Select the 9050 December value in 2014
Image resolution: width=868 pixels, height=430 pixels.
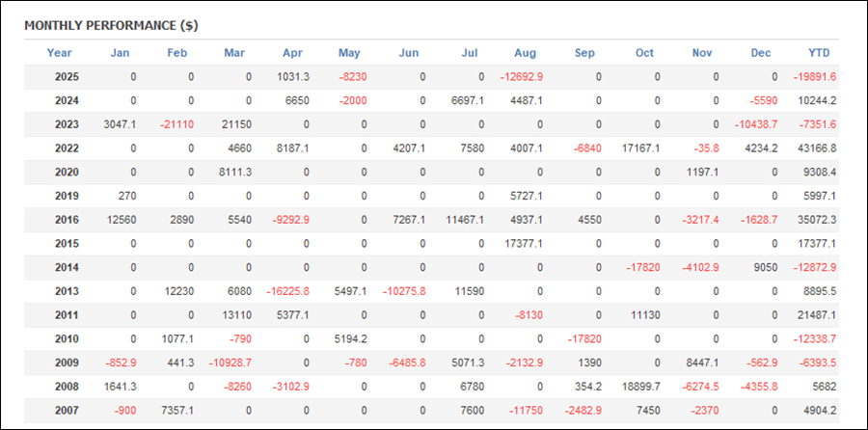tap(761, 267)
